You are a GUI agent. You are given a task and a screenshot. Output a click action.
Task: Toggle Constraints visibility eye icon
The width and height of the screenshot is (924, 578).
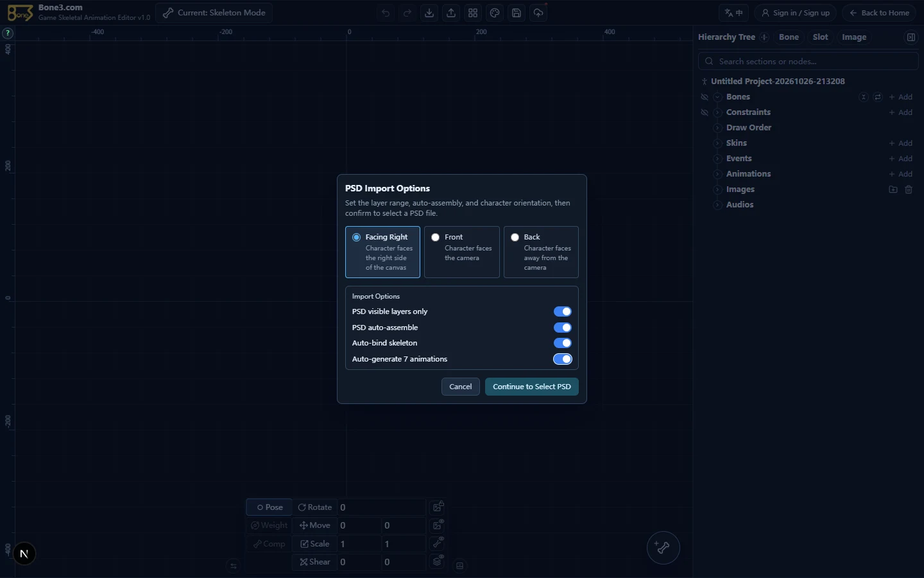[x=705, y=112]
